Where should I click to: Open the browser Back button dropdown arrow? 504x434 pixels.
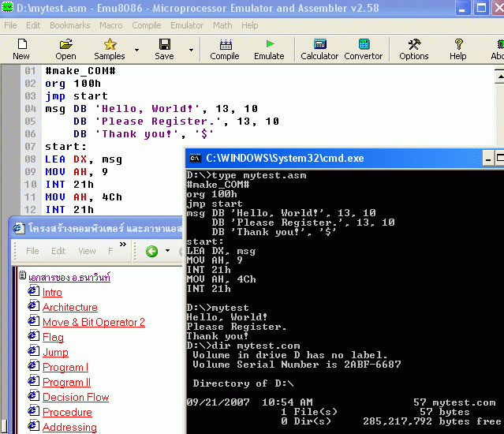[168, 252]
